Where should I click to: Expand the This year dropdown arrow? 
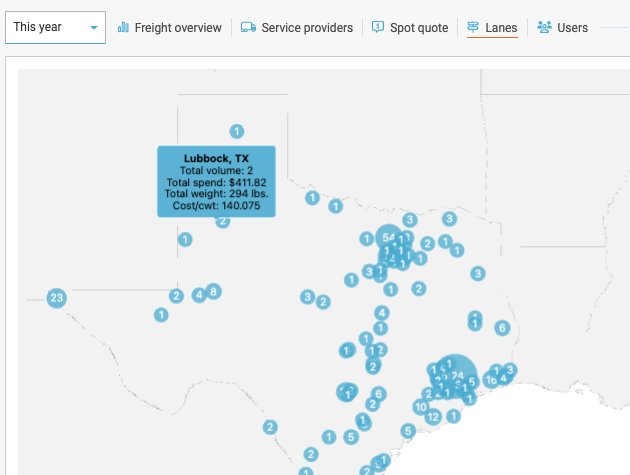coord(94,28)
